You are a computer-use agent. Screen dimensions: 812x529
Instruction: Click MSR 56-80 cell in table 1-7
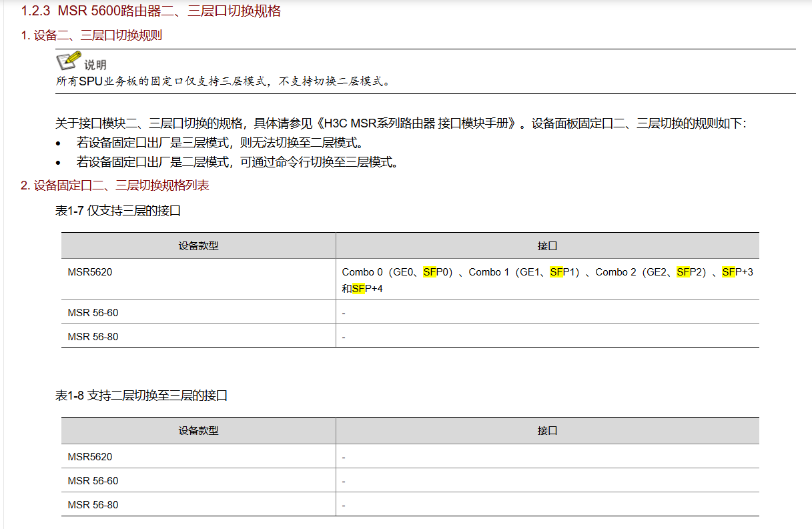(x=198, y=336)
